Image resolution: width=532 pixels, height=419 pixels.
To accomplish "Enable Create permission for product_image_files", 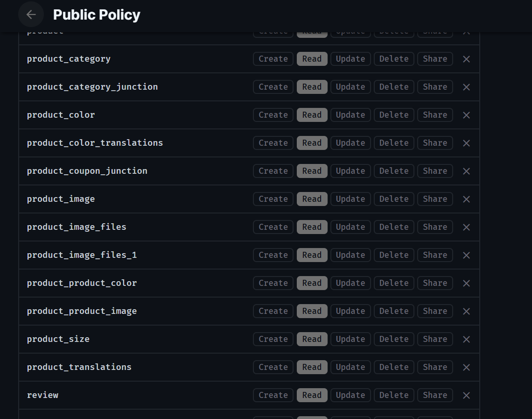I will point(273,227).
